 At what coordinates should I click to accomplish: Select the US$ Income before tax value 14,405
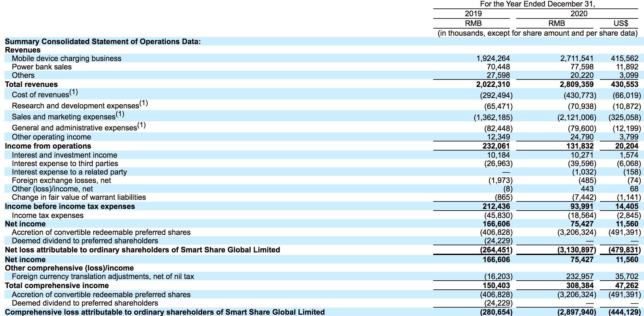(626, 206)
